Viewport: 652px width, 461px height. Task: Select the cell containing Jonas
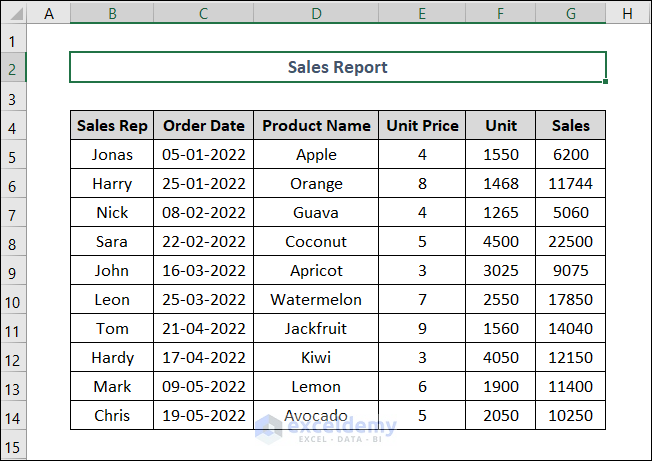coord(112,155)
